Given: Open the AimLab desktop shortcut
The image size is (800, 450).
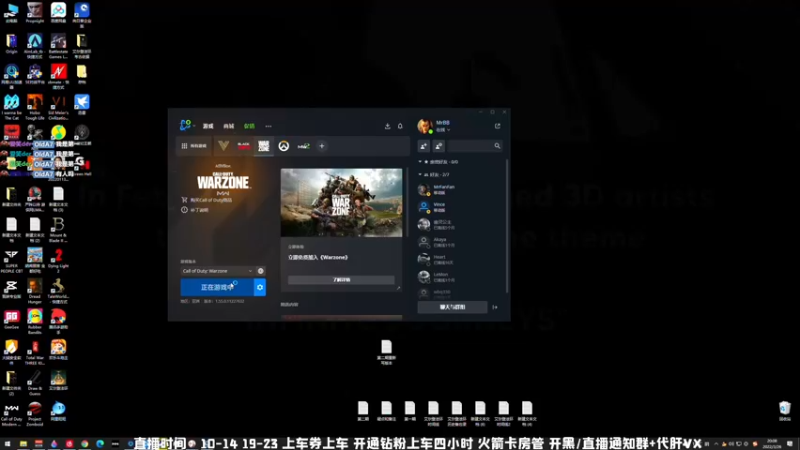Looking at the screenshot, I should 35,46.
